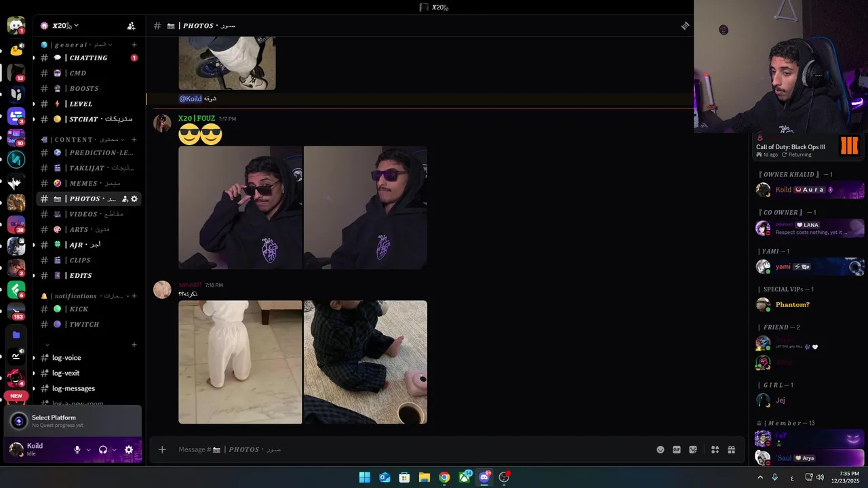
Task: Mute the microphone in user panel
Action: coord(77,449)
